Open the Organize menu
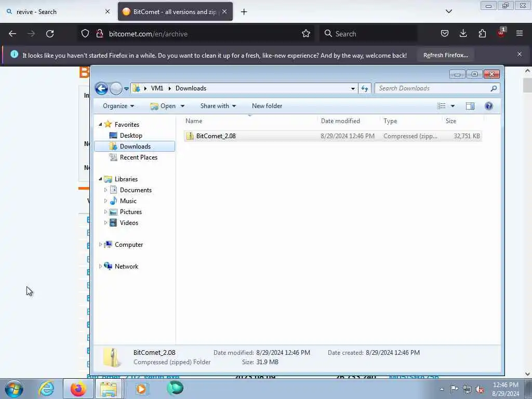Image resolution: width=532 pixels, height=399 pixels. [x=118, y=106]
